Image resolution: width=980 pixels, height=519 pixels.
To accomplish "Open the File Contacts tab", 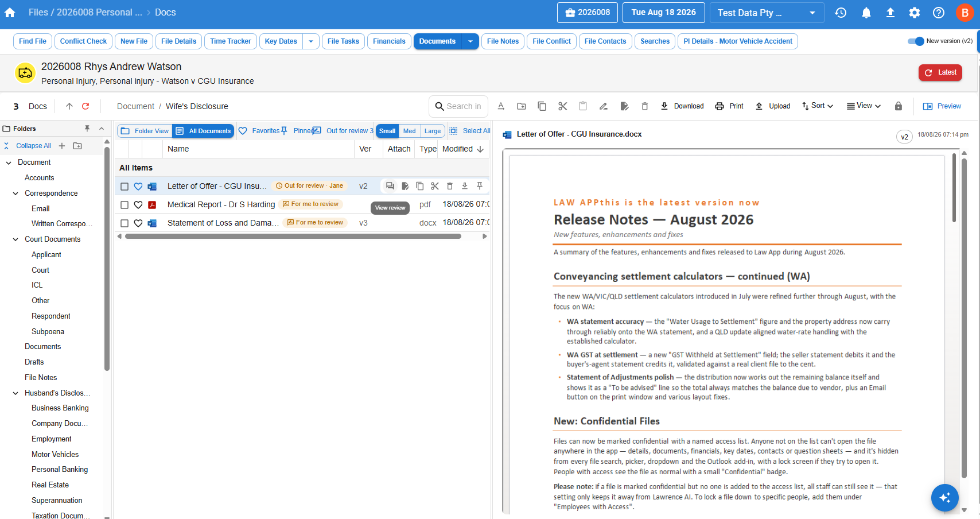I will coord(605,41).
